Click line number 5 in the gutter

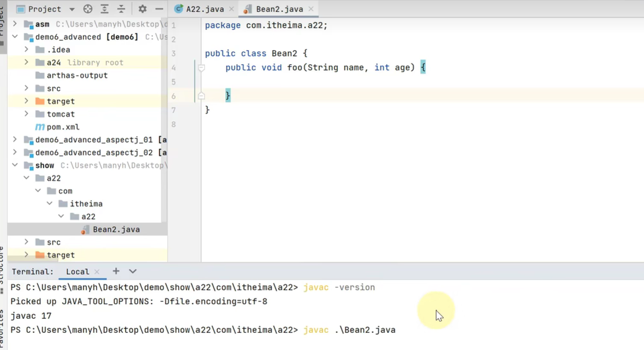[174, 82]
